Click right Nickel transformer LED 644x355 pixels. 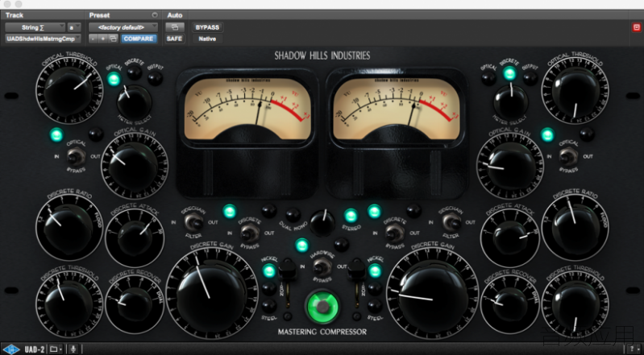375,270
